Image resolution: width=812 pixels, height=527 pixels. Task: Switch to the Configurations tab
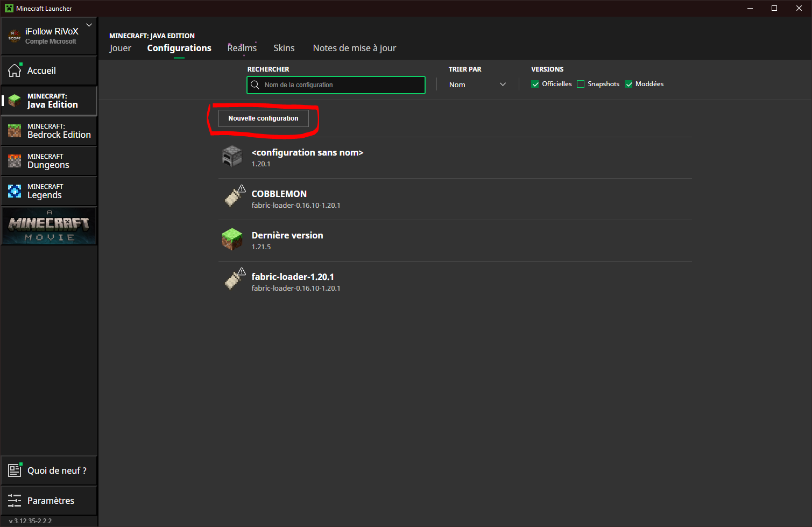179,48
